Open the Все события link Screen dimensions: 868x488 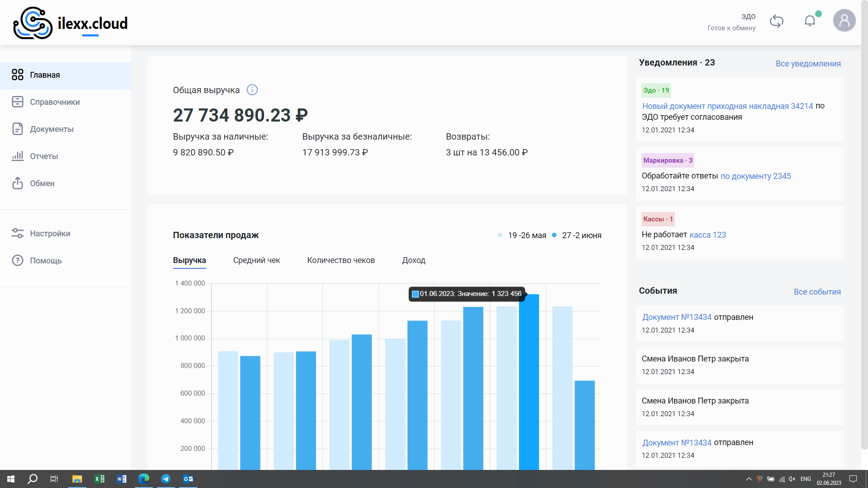tap(817, 292)
